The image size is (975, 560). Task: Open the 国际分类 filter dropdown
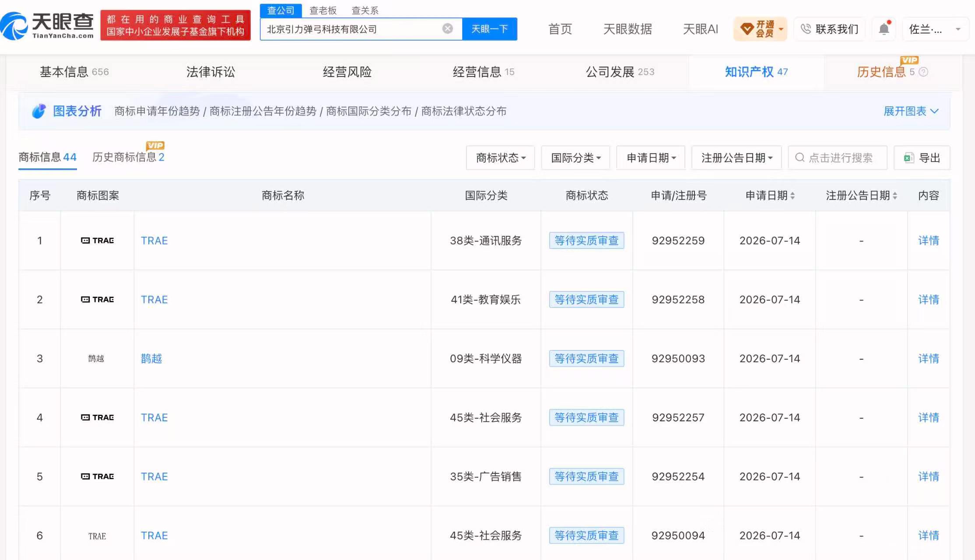(x=576, y=157)
